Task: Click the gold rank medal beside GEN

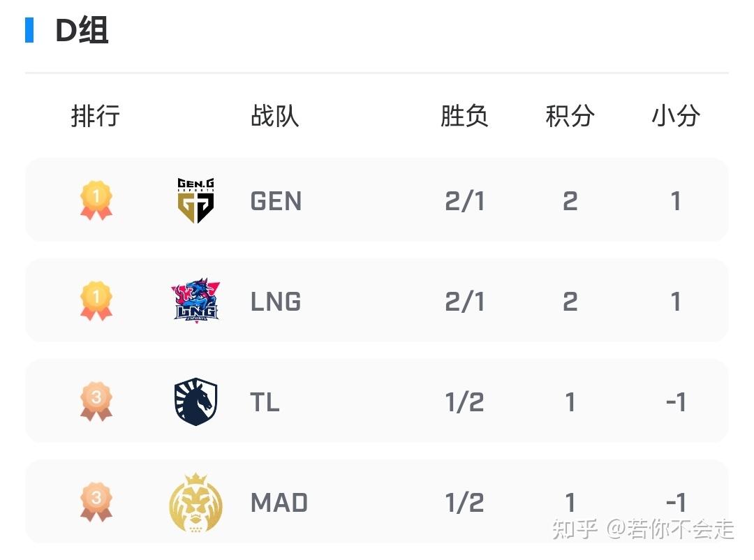Action: click(x=96, y=200)
